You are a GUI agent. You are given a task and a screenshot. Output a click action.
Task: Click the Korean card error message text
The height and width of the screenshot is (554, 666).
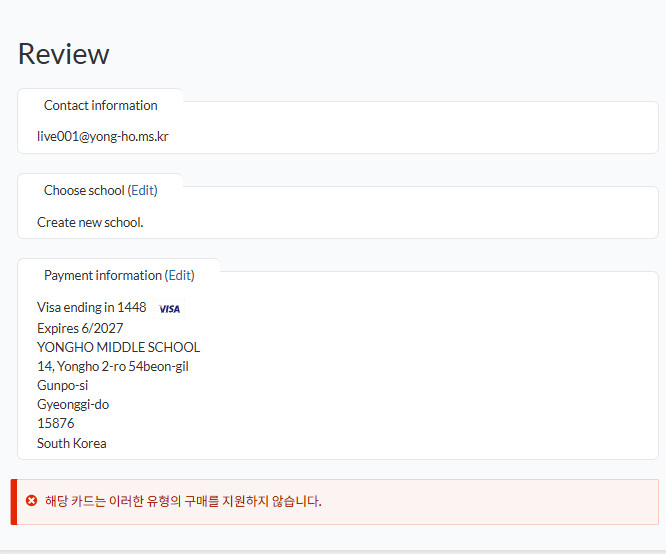183,501
